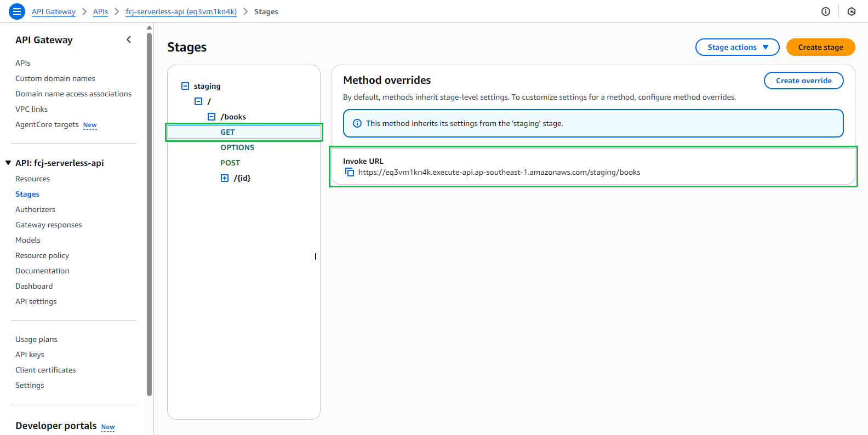868x435 pixels.
Task: Open Domain name access associations
Action: click(x=73, y=94)
